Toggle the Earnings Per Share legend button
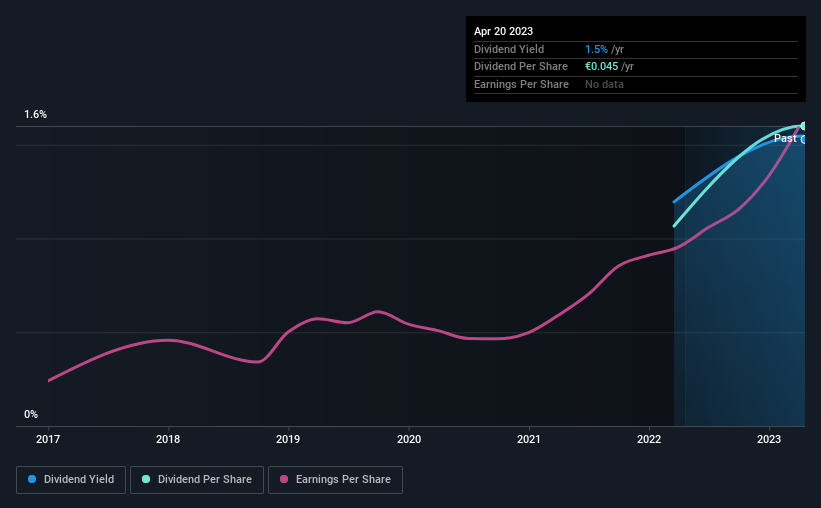 (335, 480)
